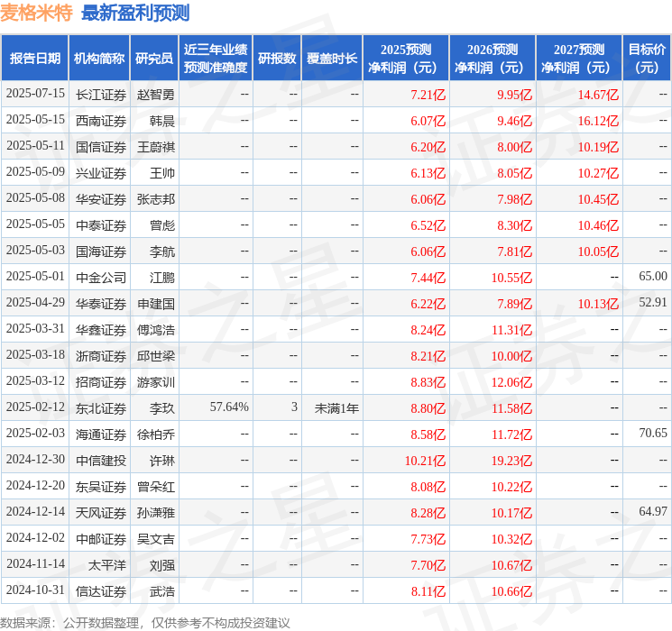
Task: Click institution 华安证券
Action: [101, 199]
